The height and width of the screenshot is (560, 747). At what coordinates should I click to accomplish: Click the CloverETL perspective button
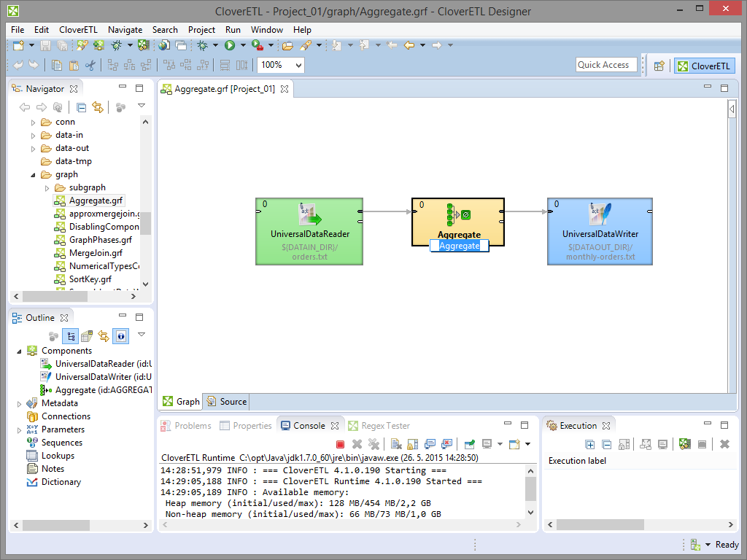click(704, 66)
